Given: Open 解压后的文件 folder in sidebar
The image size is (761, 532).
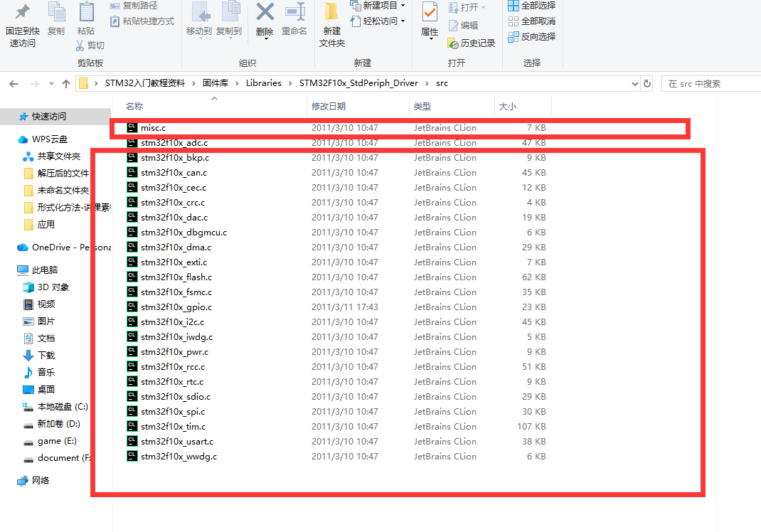Looking at the screenshot, I should pyautogui.click(x=63, y=174).
